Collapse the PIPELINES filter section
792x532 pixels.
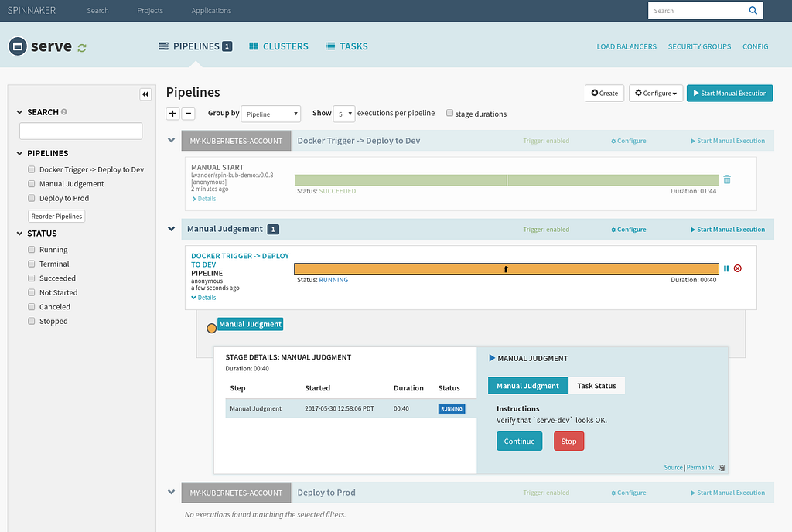pyautogui.click(x=19, y=153)
